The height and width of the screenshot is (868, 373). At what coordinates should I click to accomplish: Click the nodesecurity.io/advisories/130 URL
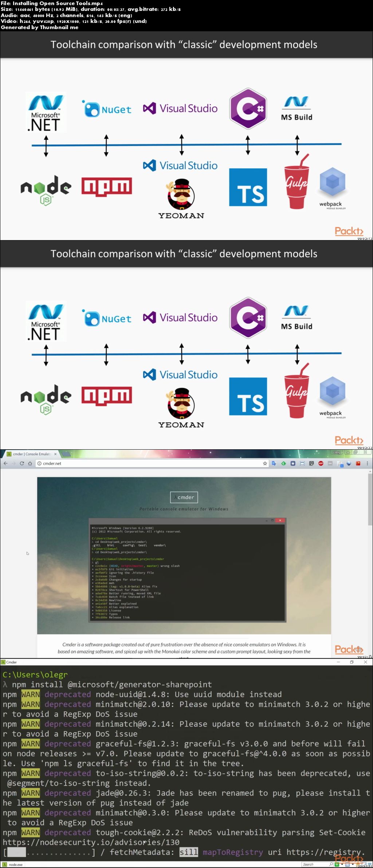[x=91, y=842]
